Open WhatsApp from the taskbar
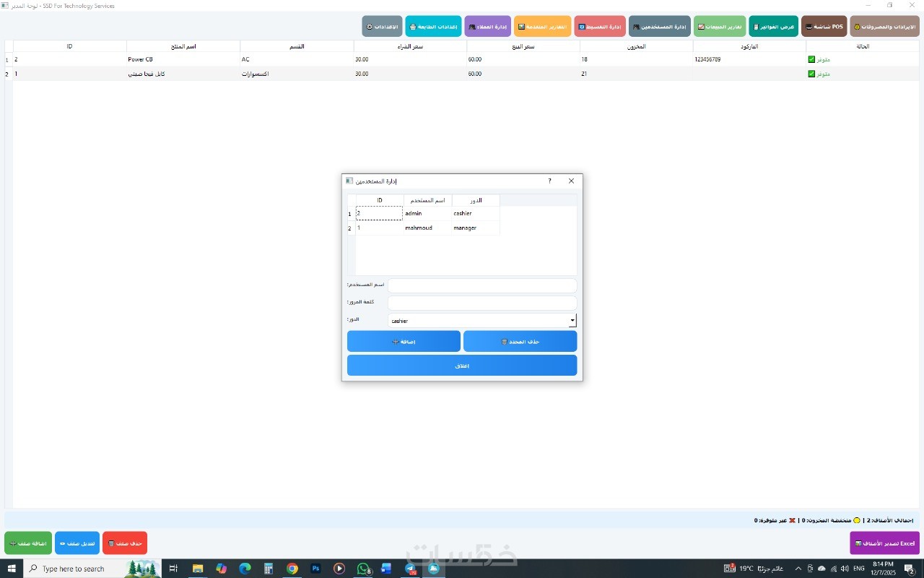924x578 pixels. (x=363, y=569)
